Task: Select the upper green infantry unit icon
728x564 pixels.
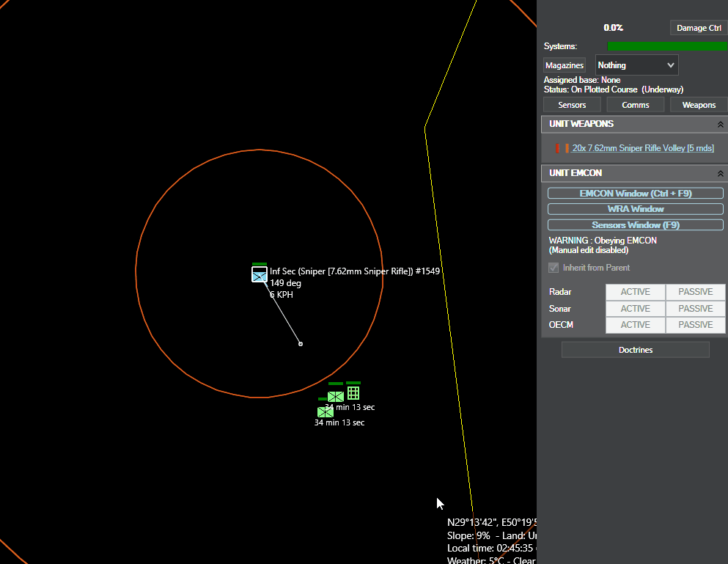Action: [336, 396]
